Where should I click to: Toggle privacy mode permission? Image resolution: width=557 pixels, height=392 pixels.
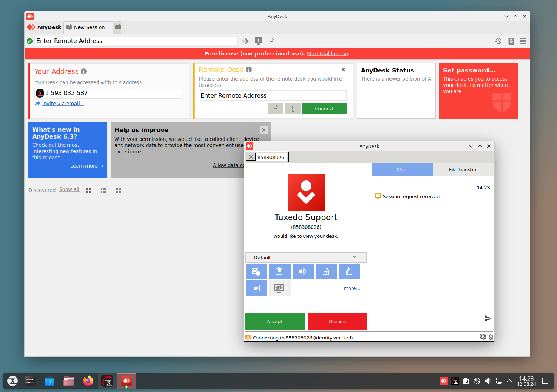coord(280,288)
